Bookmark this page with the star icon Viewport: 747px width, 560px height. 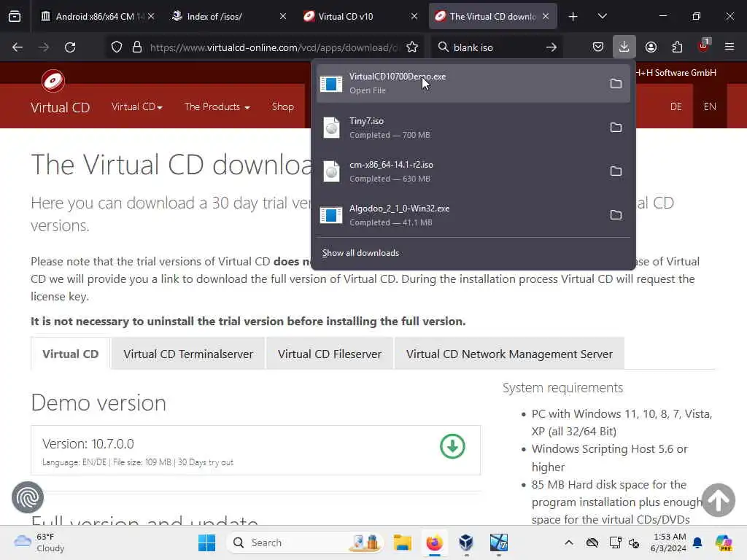click(x=412, y=47)
